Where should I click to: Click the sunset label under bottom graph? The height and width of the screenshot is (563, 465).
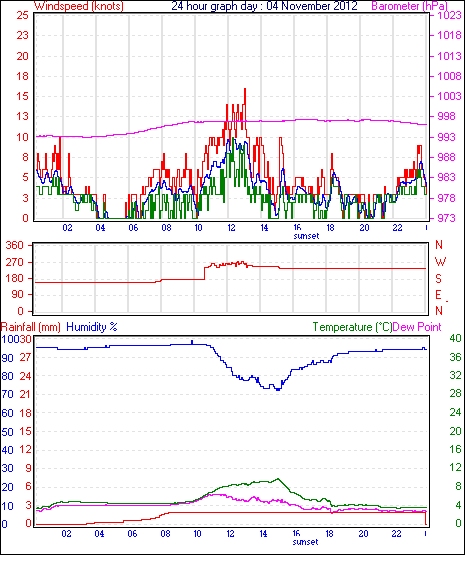click(305, 541)
